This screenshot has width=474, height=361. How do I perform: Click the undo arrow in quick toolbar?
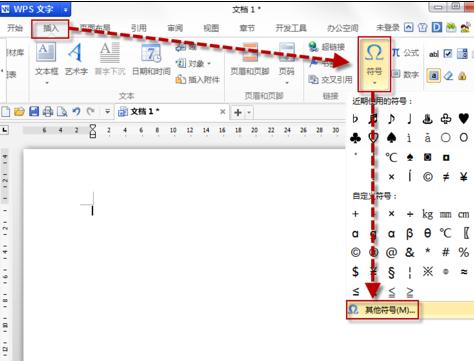pos(76,111)
